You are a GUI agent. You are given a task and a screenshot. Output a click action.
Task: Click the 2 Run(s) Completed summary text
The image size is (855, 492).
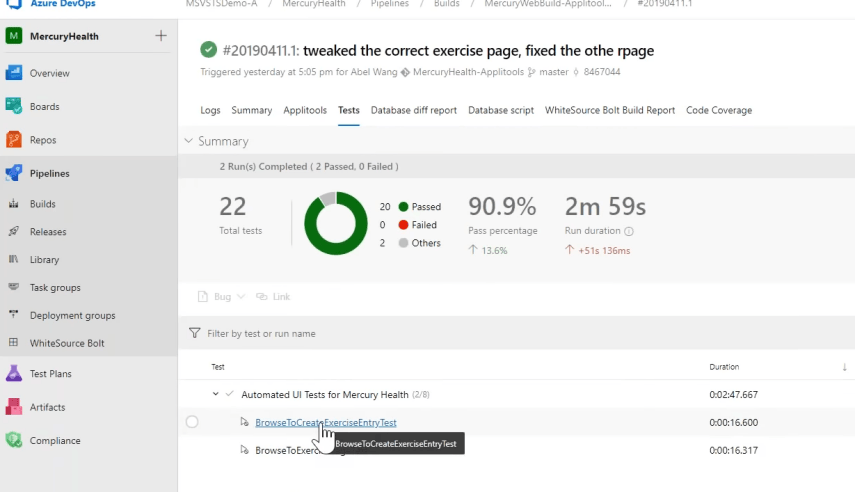[x=309, y=166]
